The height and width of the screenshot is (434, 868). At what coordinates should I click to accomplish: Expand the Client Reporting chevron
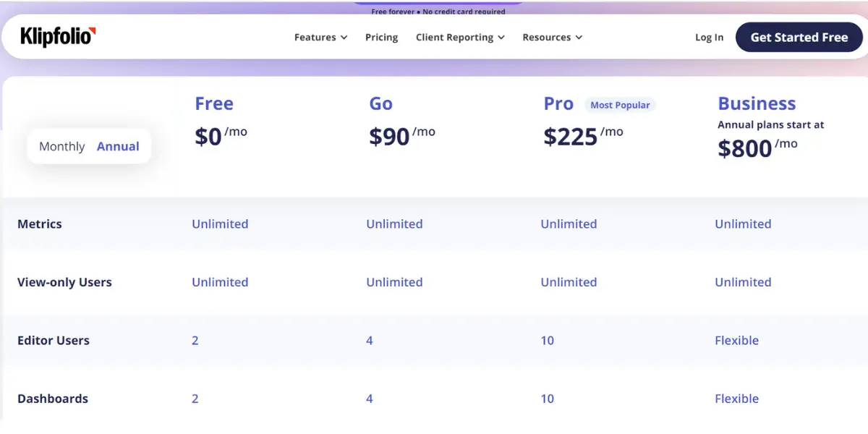click(501, 38)
